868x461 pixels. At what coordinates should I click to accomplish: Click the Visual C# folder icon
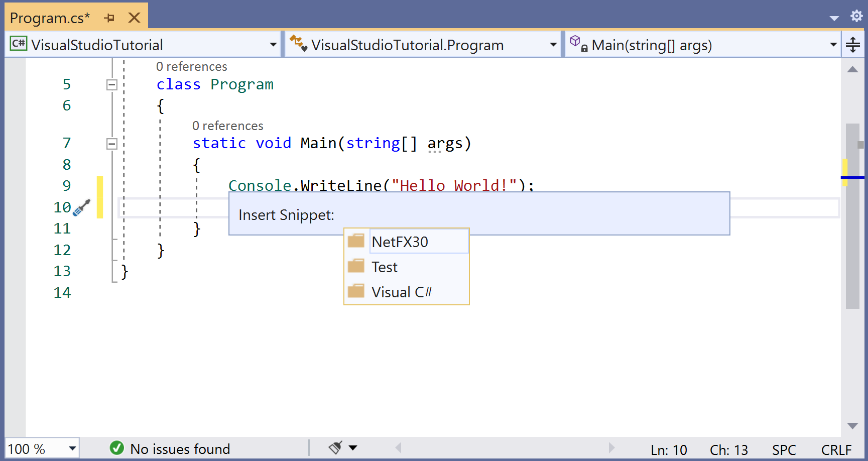[356, 291]
